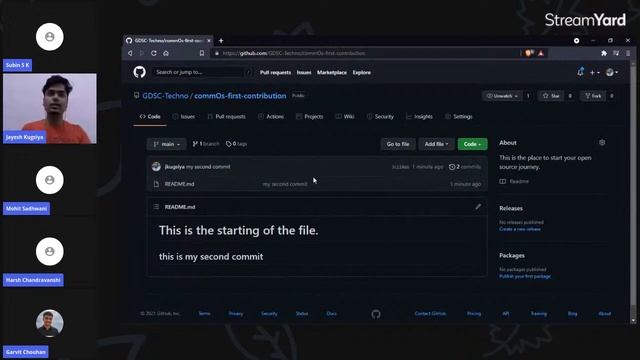
Task: Open Privacy footer link
Action: (236, 314)
